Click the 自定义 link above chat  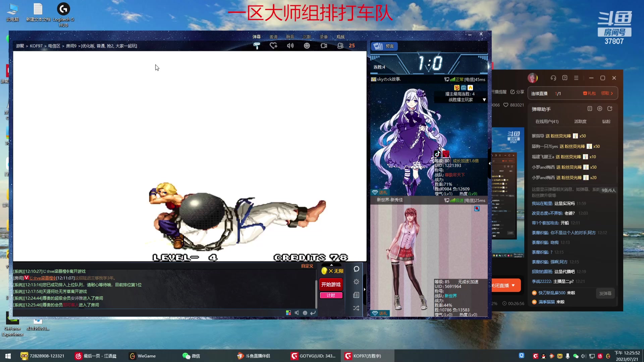click(307, 266)
